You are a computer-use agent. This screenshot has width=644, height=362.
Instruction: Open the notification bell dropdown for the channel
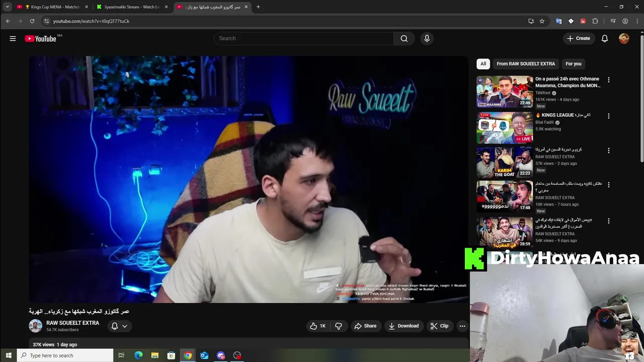(120, 326)
